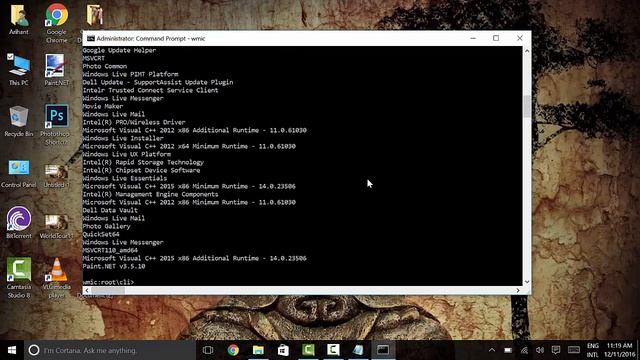640x360 pixels.
Task: Launch Camtasia Studio 8 desktop shortcut
Action: click(19, 278)
